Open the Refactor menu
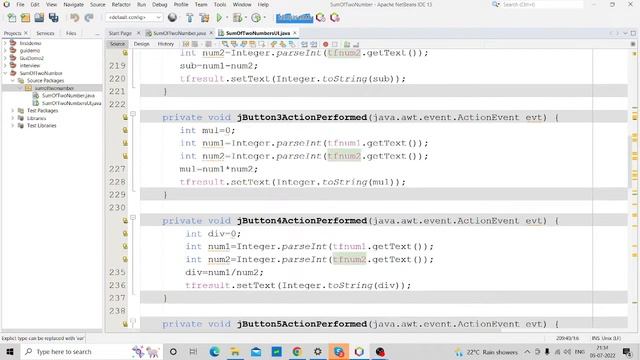The width and height of the screenshot is (640, 360). pyautogui.click(x=121, y=4)
